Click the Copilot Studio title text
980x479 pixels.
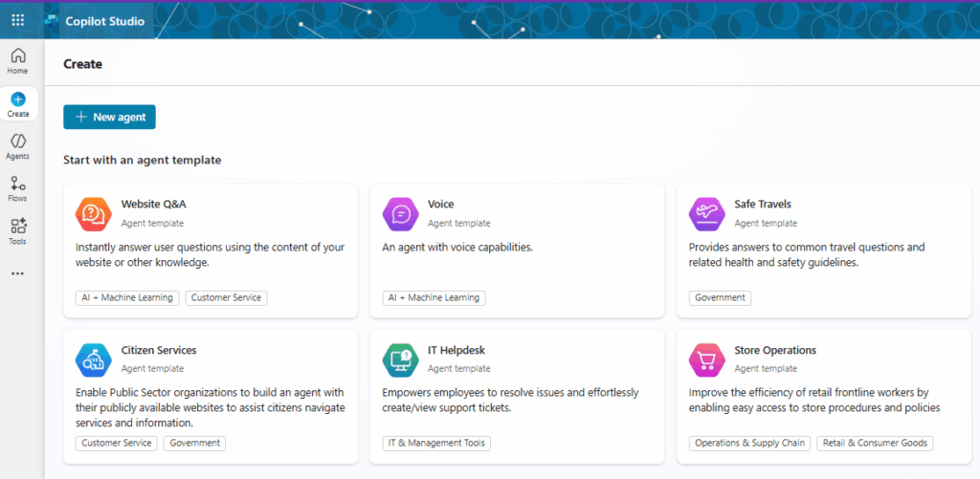click(x=105, y=21)
